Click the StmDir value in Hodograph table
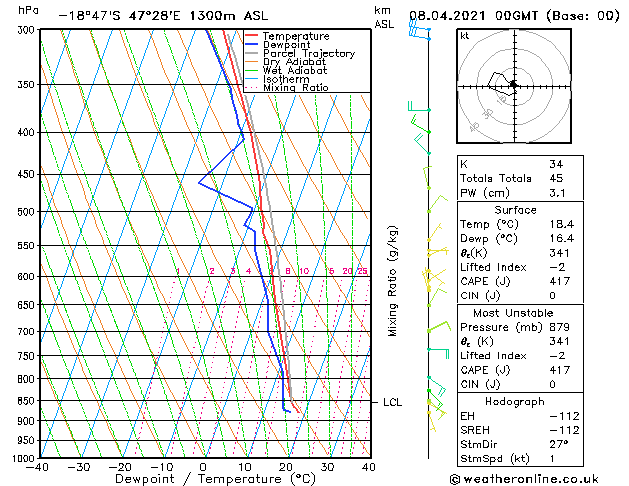 pyautogui.click(x=559, y=444)
